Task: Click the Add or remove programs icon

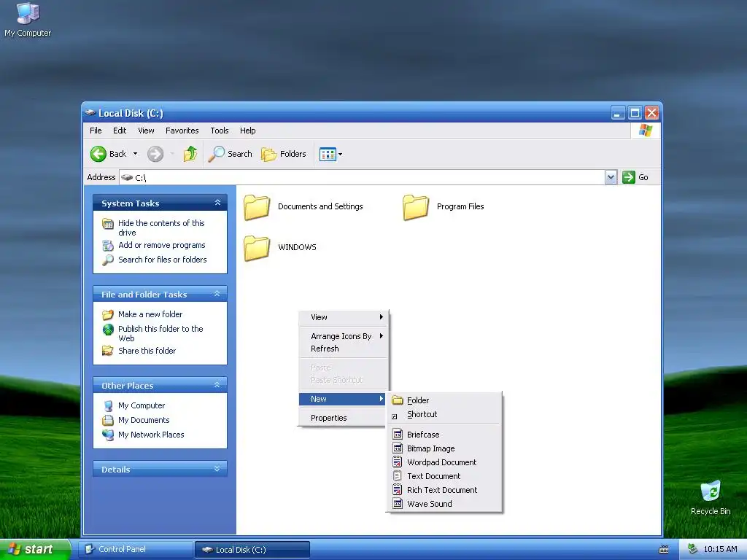Action: tap(108, 245)
